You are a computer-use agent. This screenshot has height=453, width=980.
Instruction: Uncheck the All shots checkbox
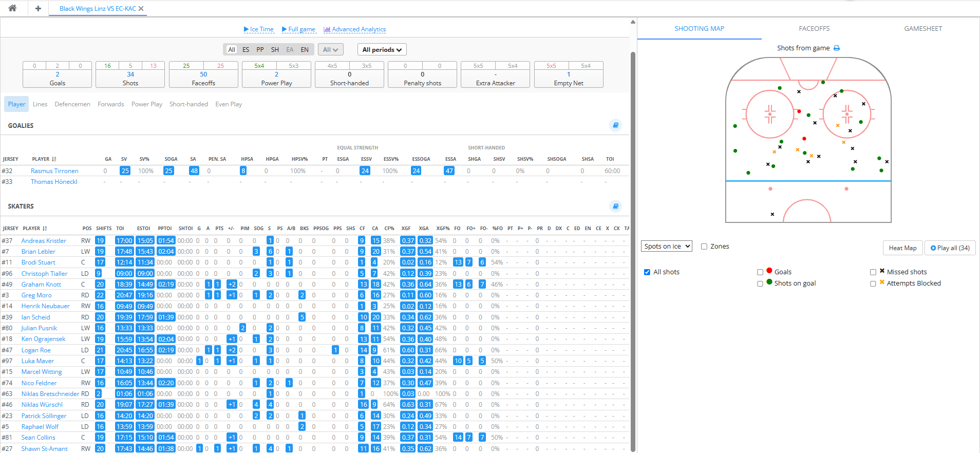[x=647, y=272]
